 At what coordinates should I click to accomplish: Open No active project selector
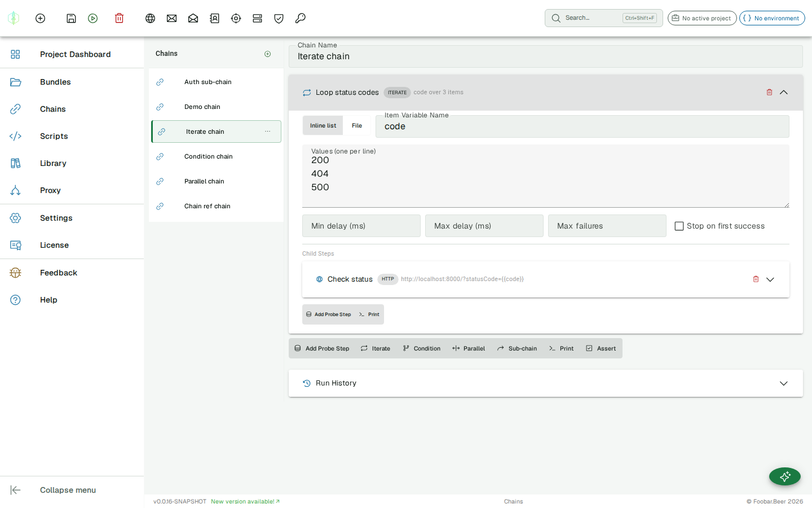coord(702,18)
